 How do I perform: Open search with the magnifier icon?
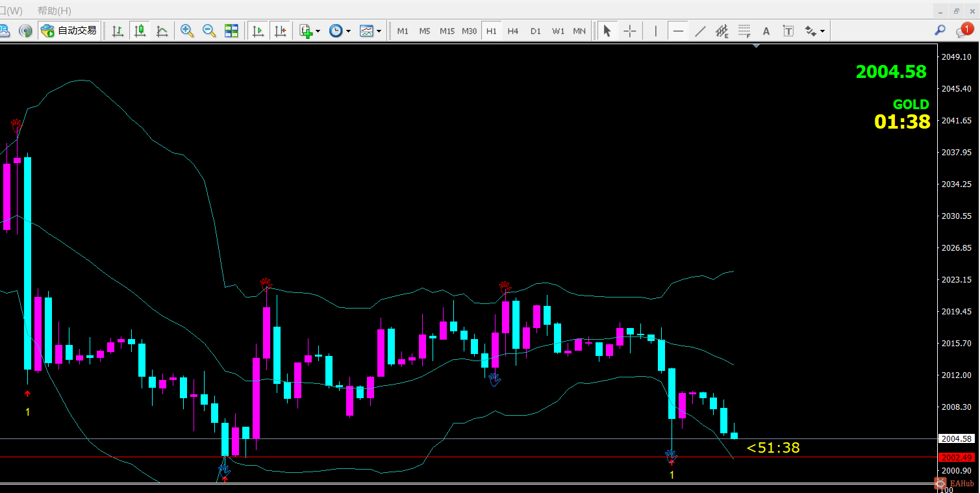[940, 31]
